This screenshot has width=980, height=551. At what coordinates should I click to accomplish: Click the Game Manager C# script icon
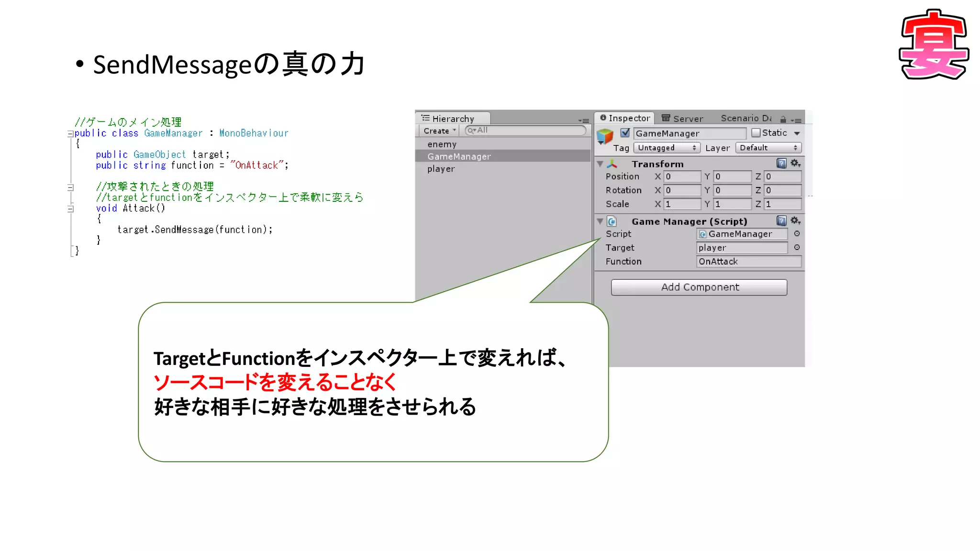pos(612,221)
